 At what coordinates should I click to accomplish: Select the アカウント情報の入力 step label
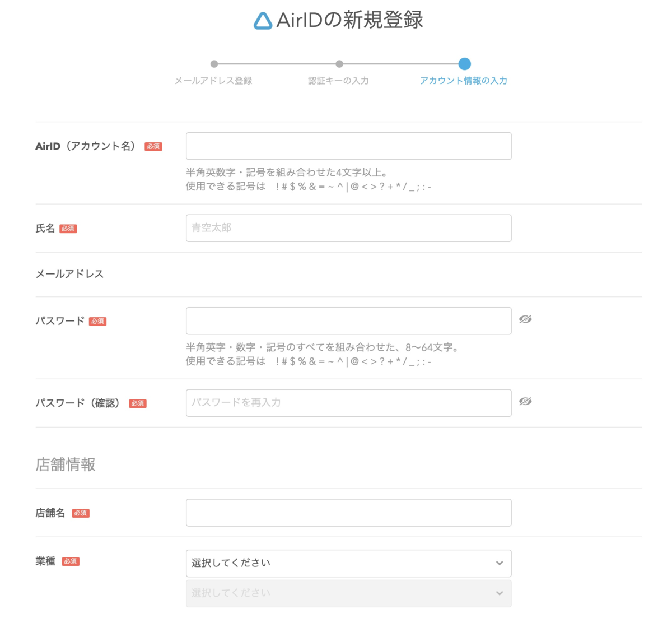pos(464,81)
